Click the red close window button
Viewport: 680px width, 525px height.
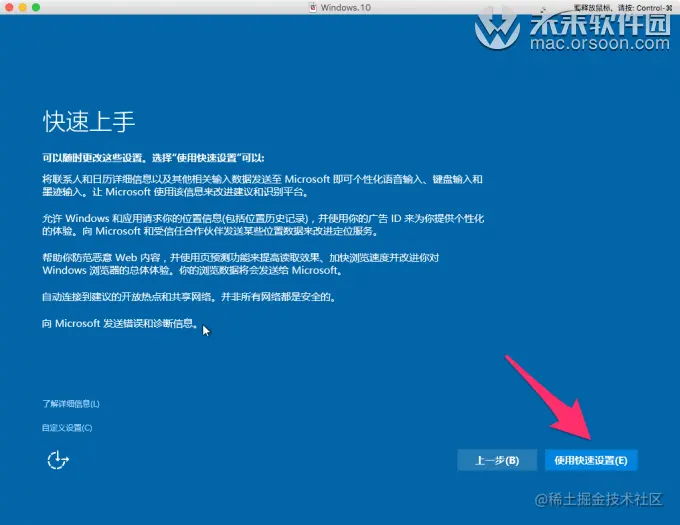click(x=9, y=7)
